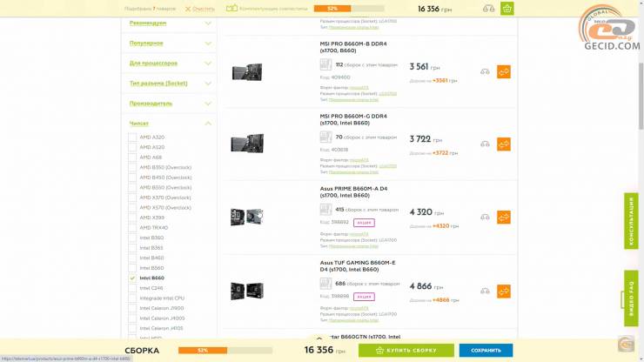This screenshot has height=362, width=644.
Task: Click the component compatibility icon in top bar
Action: (x=231, y=8)
